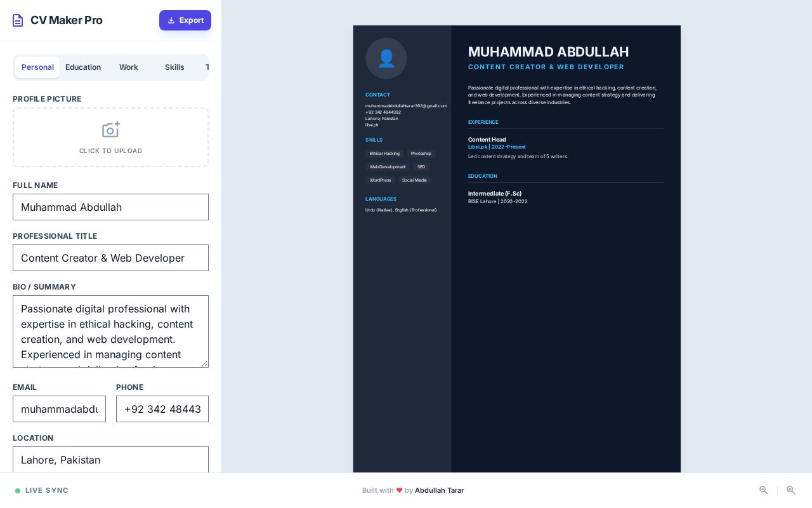Switch to the Work tab
Screen dimensions: 812x508
click(x=129, y=67)
